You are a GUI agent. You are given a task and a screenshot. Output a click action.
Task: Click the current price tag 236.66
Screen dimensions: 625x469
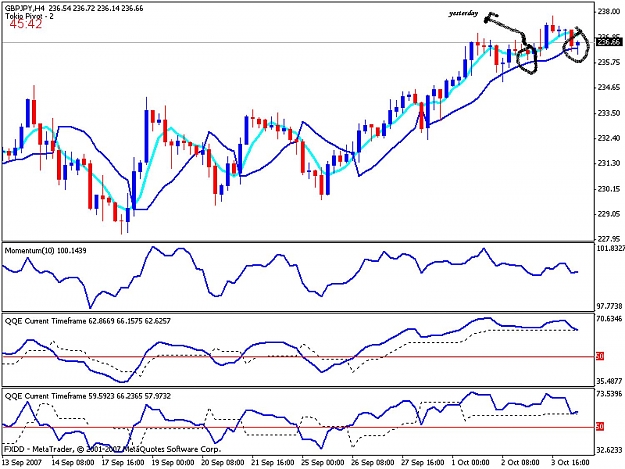tap(609, 41)
